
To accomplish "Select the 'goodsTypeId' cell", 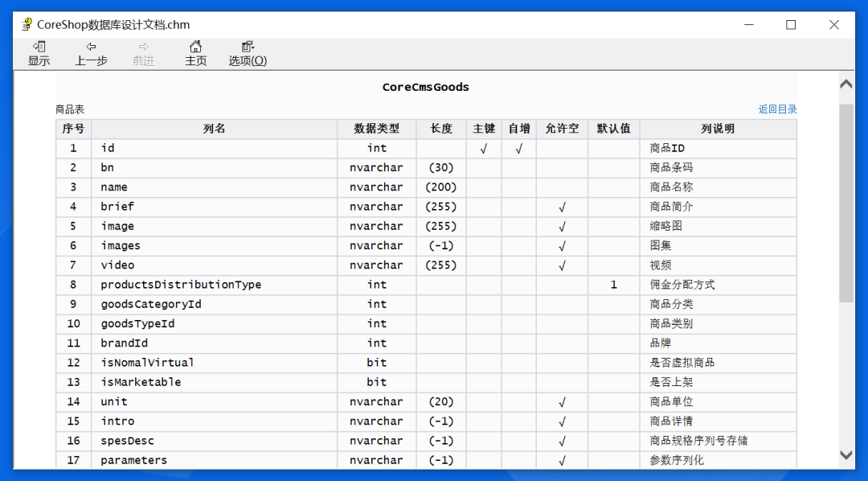I will (215, 323).
